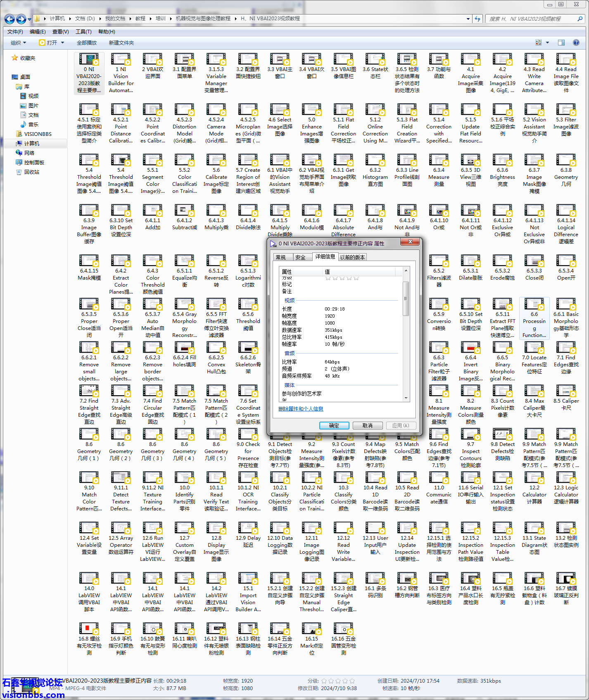Viewport: 589px width, 700px height.
Task: Open Network (网络) in navigation pane
Action: click(25, 153)
